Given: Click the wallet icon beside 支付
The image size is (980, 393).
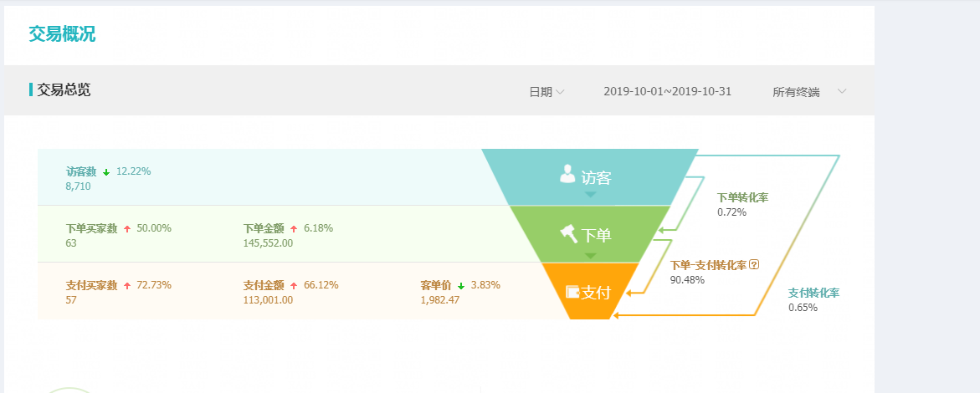Looking at the screenshot, I should [x=572, y=292].
